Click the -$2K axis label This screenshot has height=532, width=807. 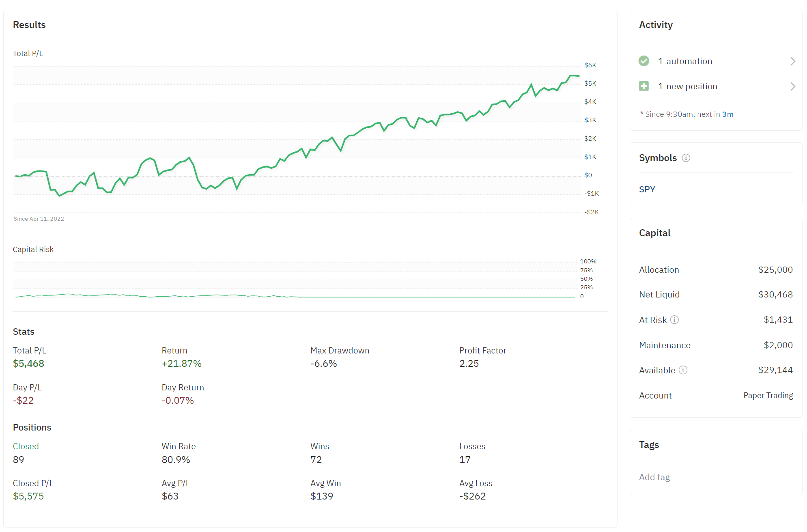591,212
